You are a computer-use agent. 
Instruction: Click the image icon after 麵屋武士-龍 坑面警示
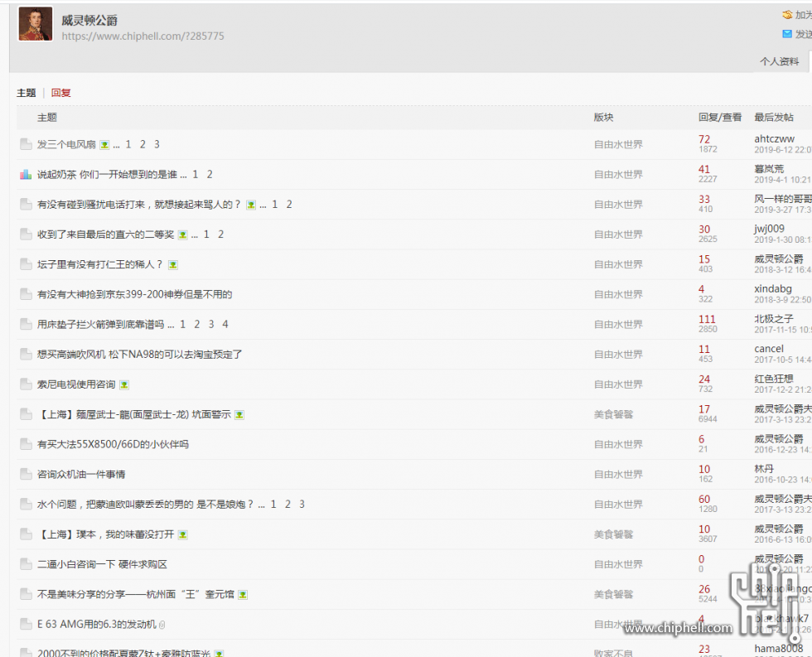click(239, 415)
